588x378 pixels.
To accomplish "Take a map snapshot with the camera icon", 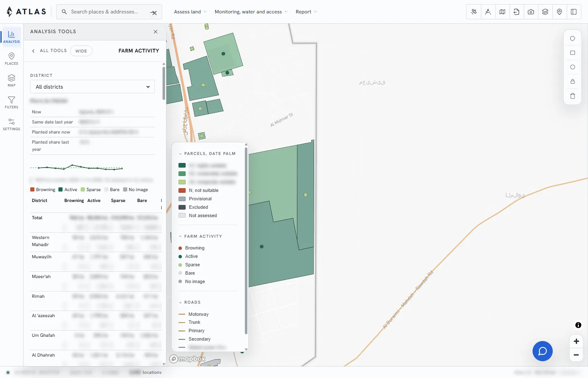I will (x=531, y=12).
